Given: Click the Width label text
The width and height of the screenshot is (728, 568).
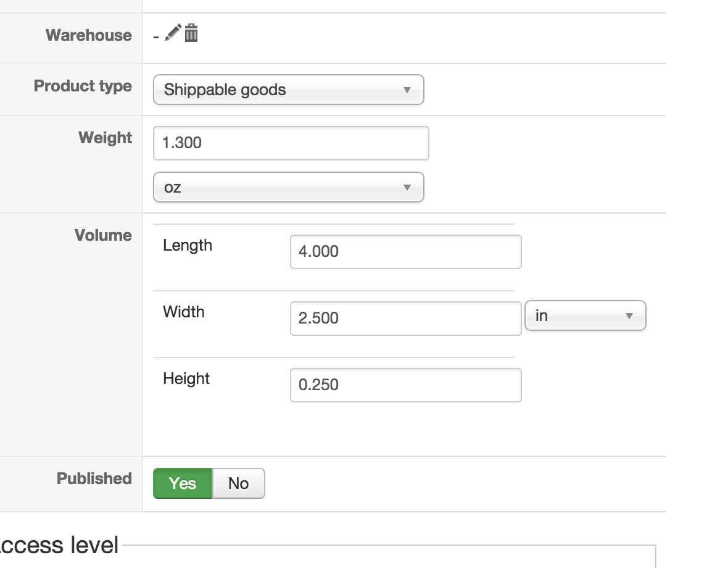Looking at the screenshot, I should point(184,312).
